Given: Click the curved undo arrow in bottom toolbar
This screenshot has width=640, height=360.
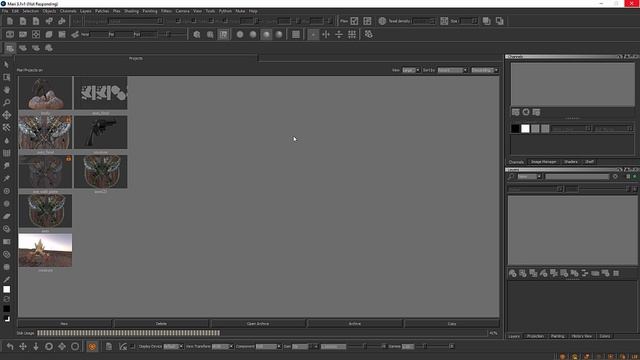Looking at the screenshot, I should 10,347.
